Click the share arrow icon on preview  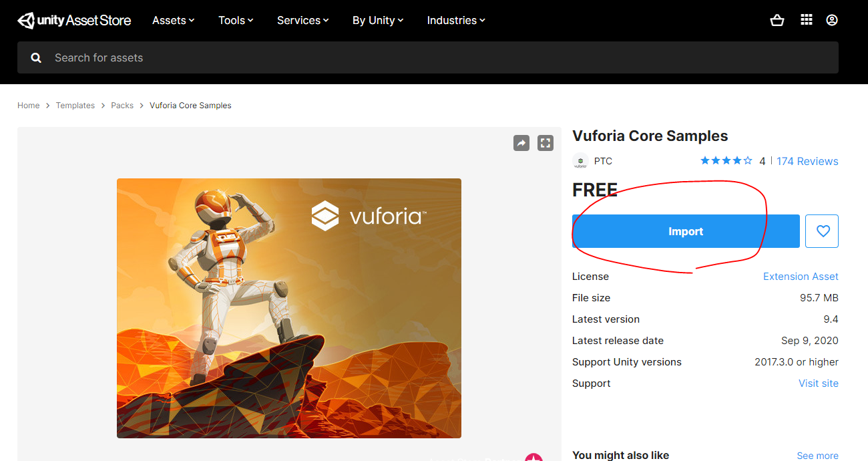[521, 142]
